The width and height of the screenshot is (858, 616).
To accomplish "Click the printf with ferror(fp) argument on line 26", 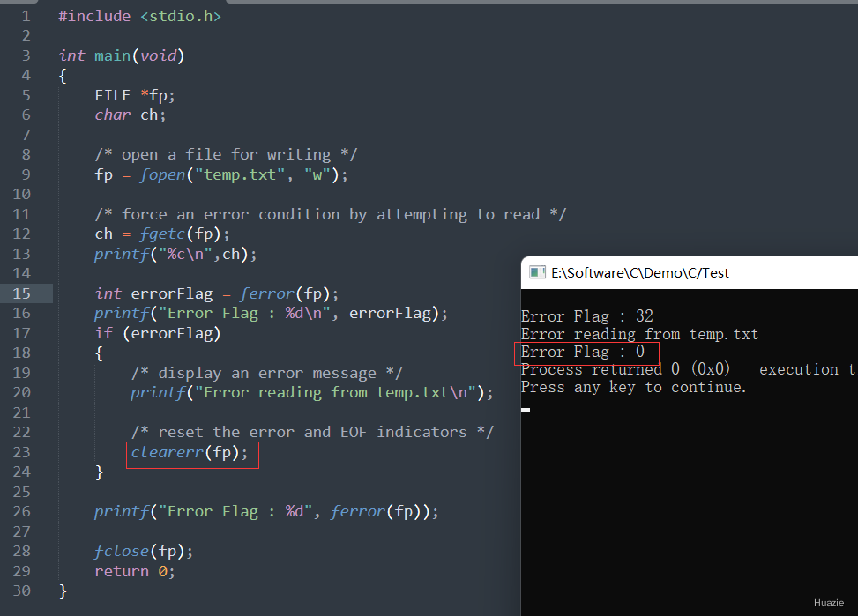I will [266, 511].
